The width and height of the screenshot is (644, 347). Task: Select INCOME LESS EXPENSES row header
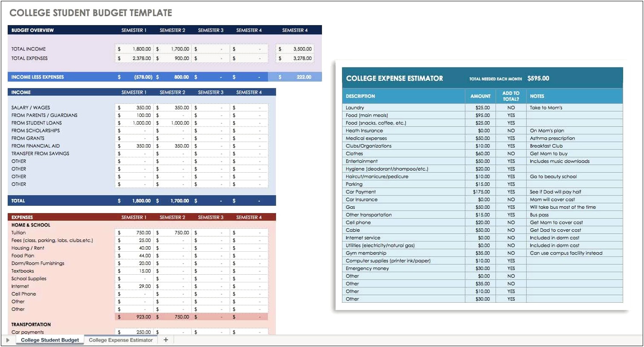pos(37,77)
